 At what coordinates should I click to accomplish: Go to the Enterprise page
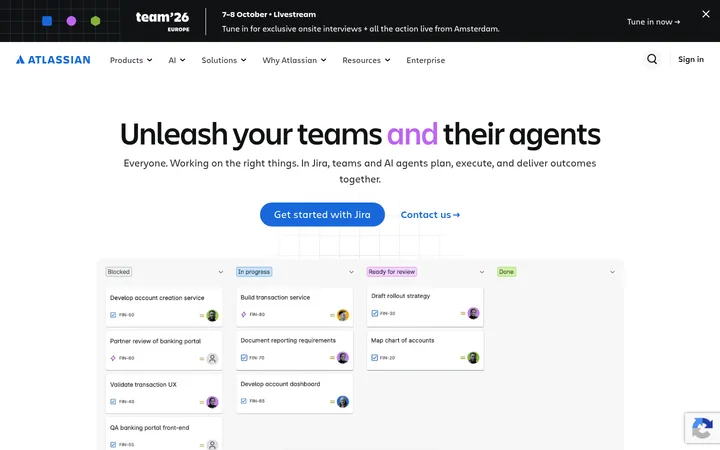point(426,60)
